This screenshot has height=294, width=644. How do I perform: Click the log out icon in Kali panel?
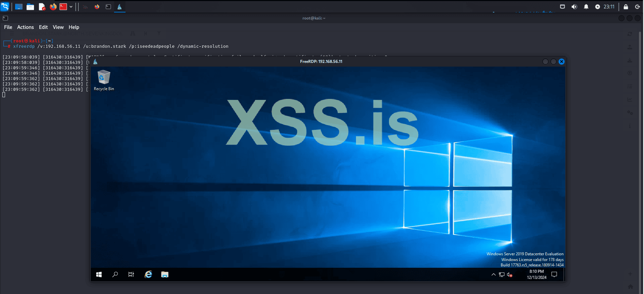coord(637,7)
